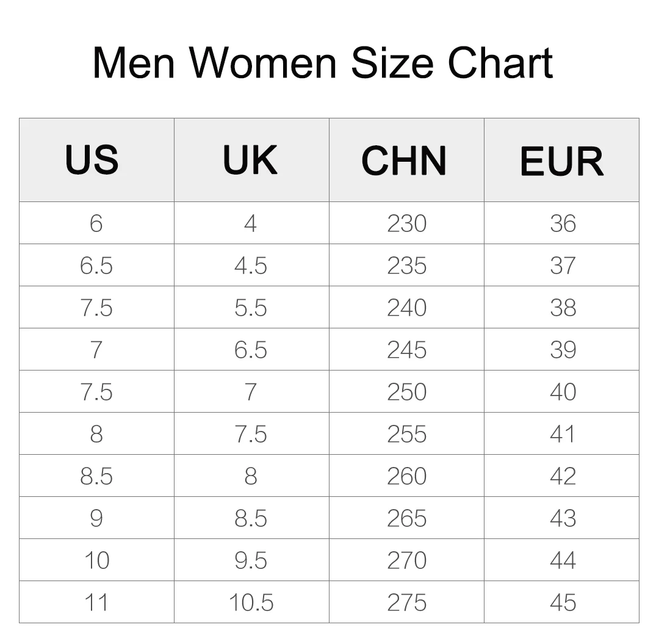
Task: Select EUR size 36 cell
Action: [562, 223]
